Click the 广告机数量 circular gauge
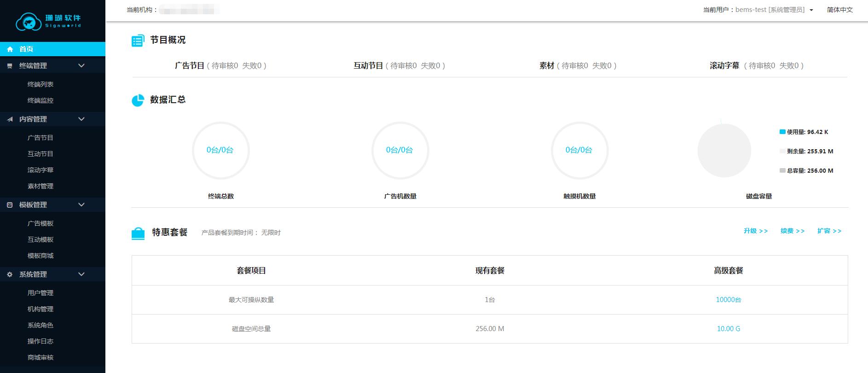The height and width of the screenshot is (373, 868). [400, 150]
